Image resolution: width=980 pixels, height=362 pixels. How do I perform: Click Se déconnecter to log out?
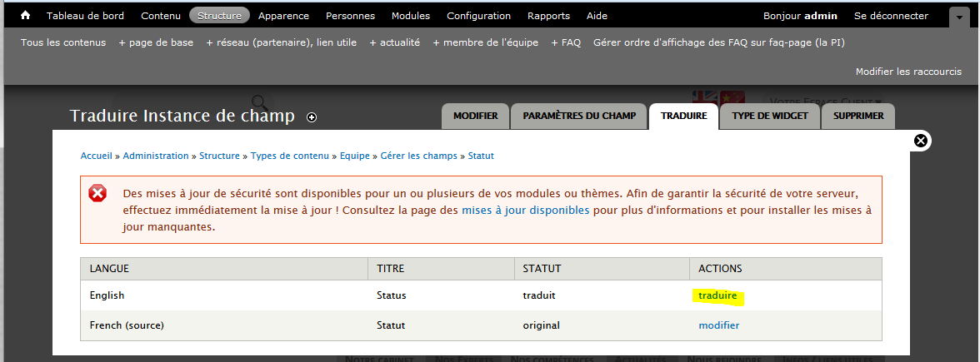[x=891, y=16]
